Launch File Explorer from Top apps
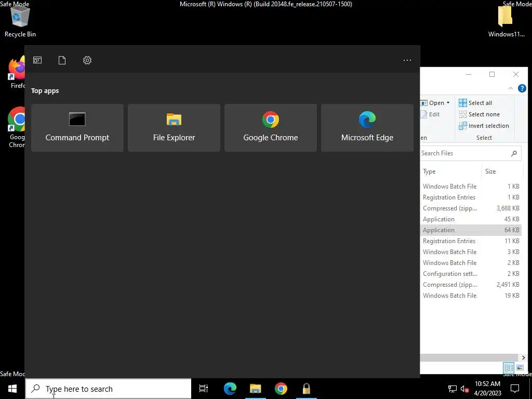The image size is (532, 399). coord(174,128)
